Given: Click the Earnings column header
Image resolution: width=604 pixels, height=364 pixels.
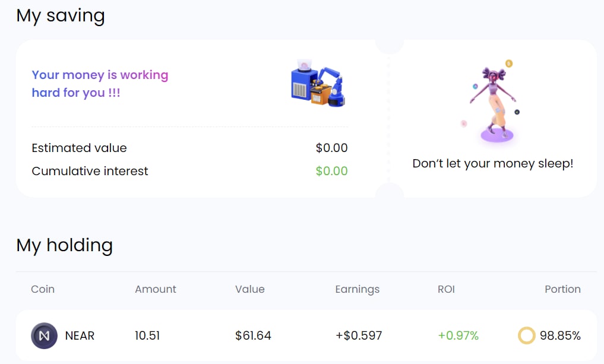Looking at the screenshot, I should pyautogui.click(x=357, y=289).
